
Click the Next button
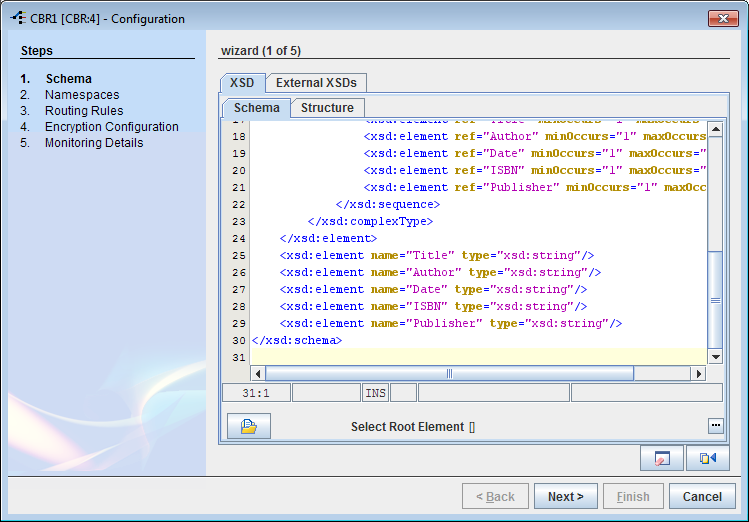tap(566, 496)
